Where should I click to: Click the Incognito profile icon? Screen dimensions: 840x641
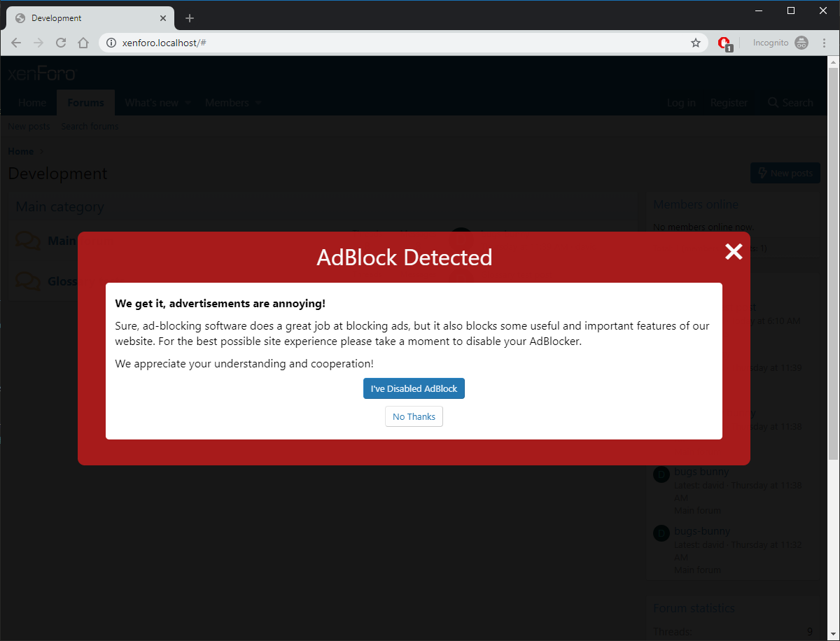[801, 43]
